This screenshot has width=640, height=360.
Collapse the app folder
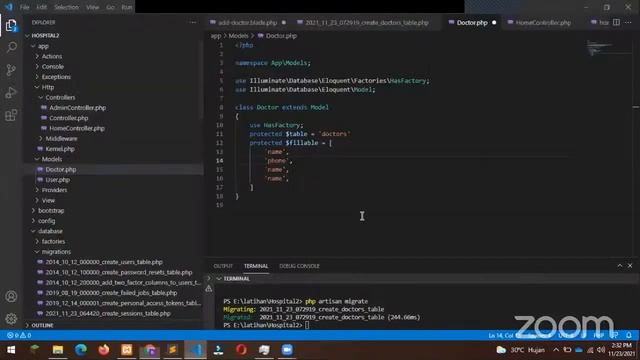click(x=43, y=46)
